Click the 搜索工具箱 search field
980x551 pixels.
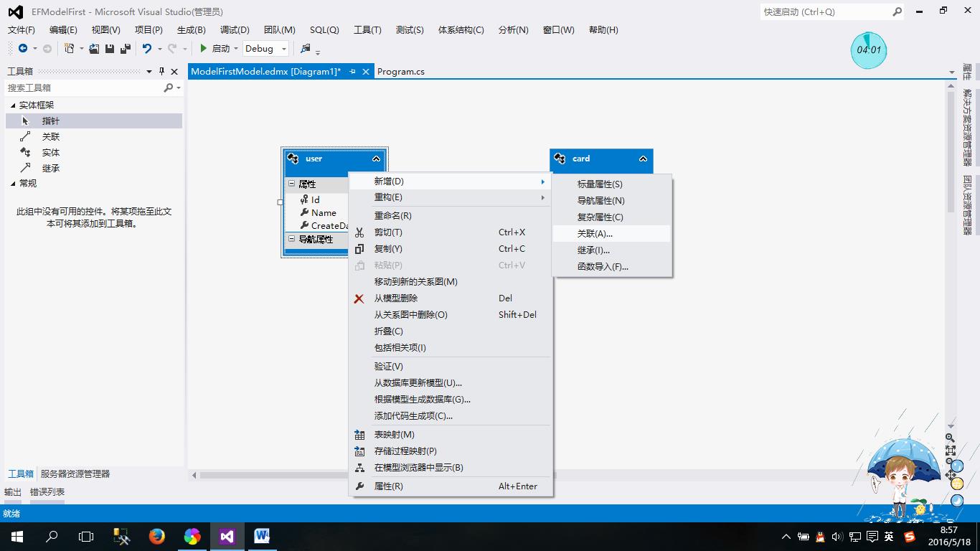tap(85, 88)
